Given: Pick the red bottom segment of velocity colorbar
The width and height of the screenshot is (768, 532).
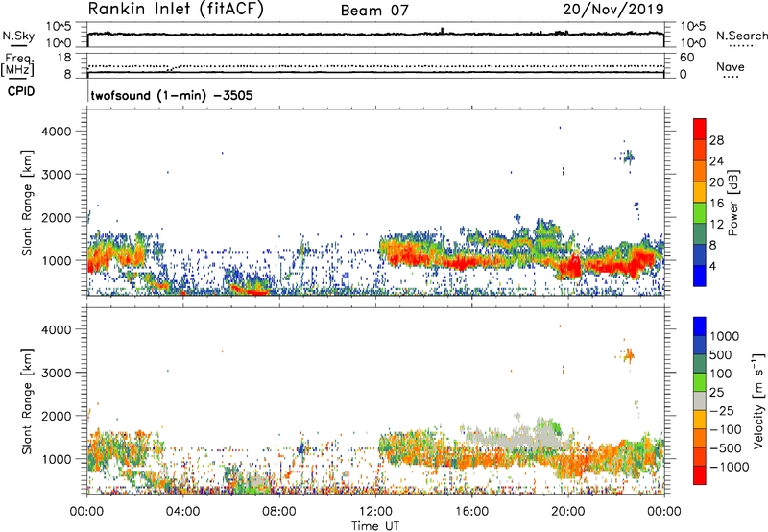Looking at the screenshot, I should coord(700,475).
